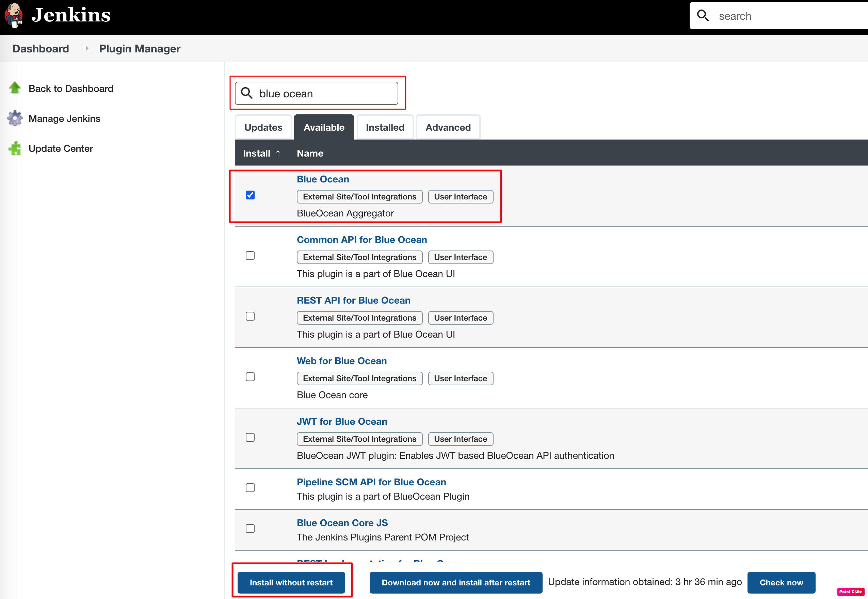Open Web for Blue Ocean link
The image size is (868, 599).
342,361
